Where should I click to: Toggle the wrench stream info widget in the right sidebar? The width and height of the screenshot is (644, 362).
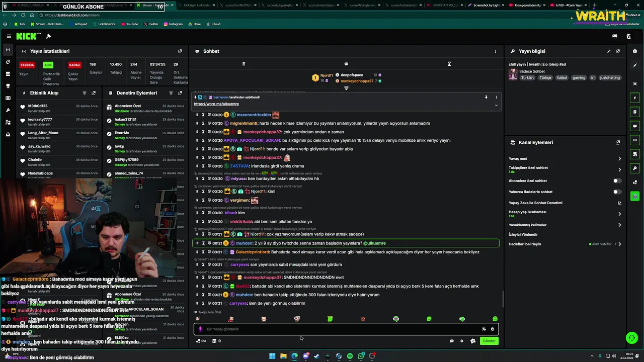(x=635, y=168)
